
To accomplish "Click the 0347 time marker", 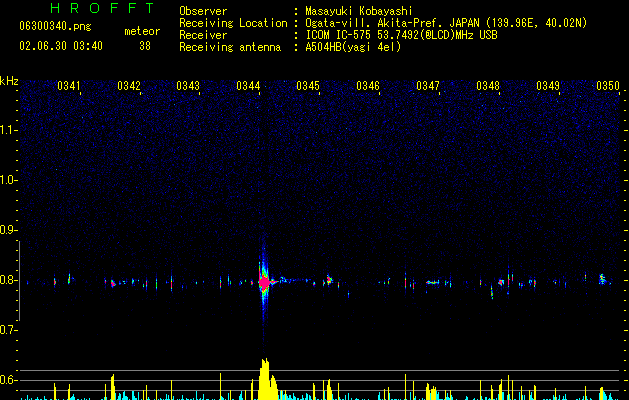I will 428,86.
